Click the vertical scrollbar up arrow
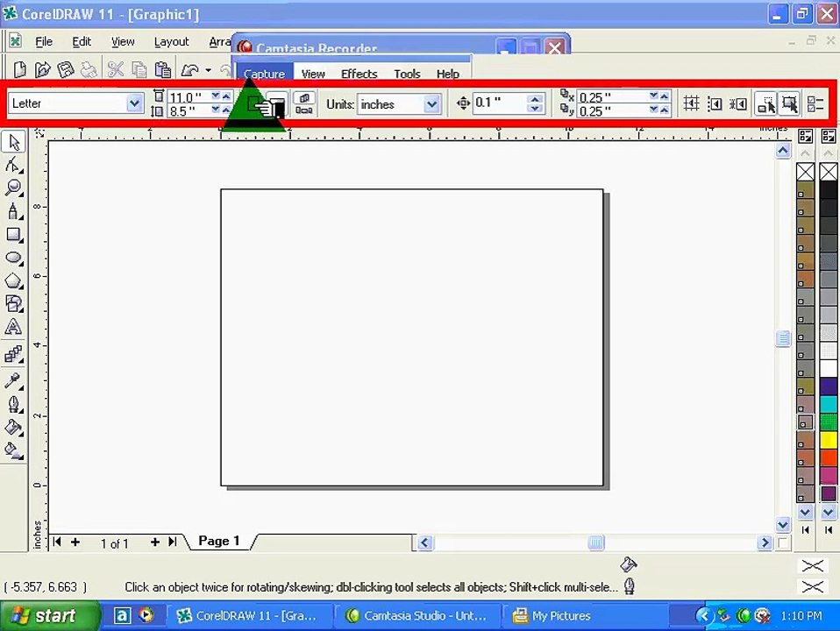Screen dimensions: 840x631 coord(783,151)
